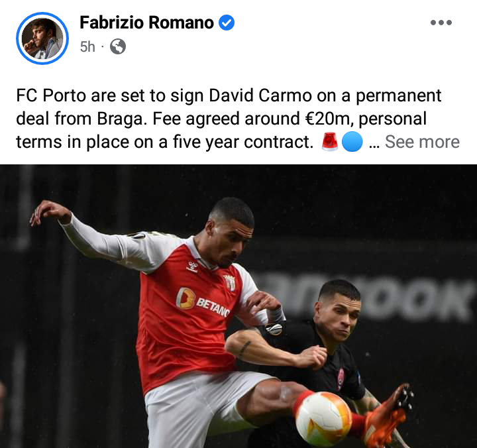The image size is (477, 448).
Task: Expand the post with See more
Action: pos(422,142)
